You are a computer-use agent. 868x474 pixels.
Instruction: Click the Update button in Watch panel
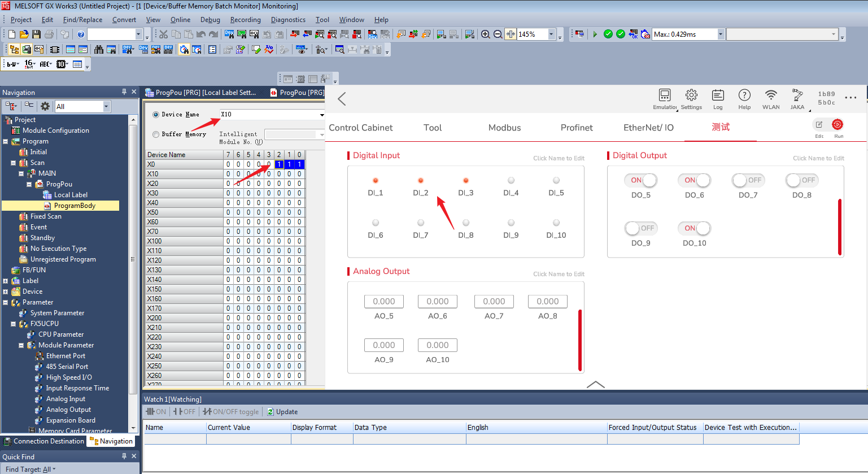coord(282,412)
